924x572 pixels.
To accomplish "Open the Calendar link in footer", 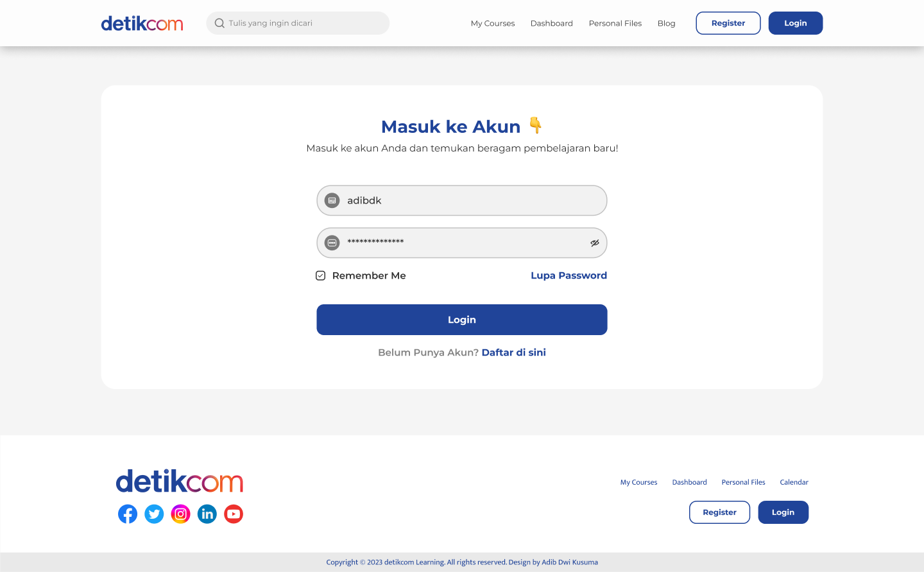I will pos(794,482).
